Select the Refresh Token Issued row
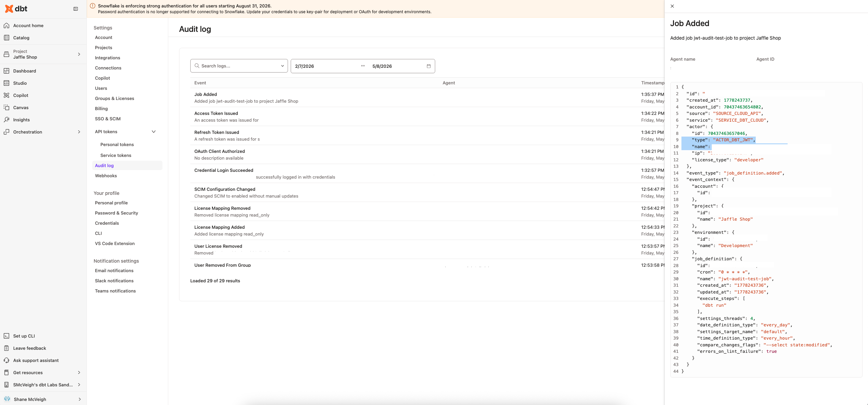Viewport: 868px width, 405px height. pos(427,136)
